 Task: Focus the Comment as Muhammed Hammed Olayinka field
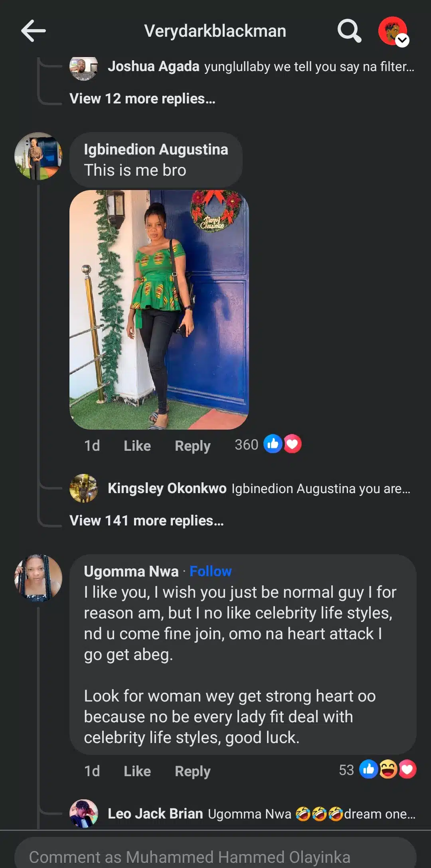point(215,856)
